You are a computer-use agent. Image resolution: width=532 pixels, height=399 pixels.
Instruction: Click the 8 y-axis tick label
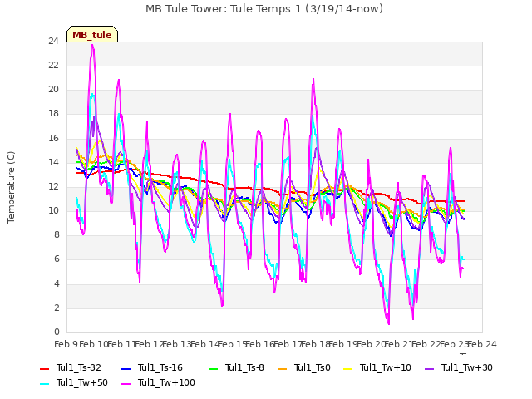pos(57,235)
